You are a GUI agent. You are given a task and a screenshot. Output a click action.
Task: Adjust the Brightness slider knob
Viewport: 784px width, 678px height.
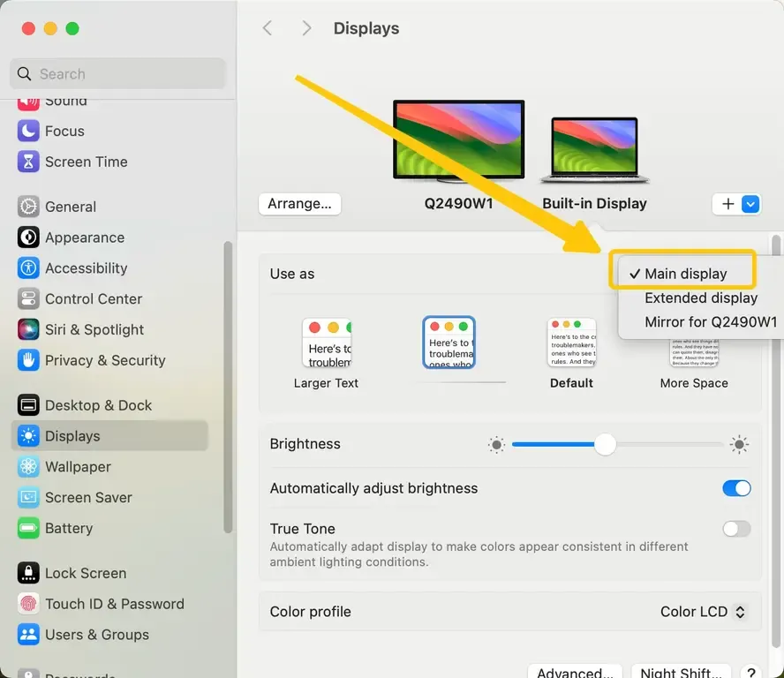(x=605, y=444)
